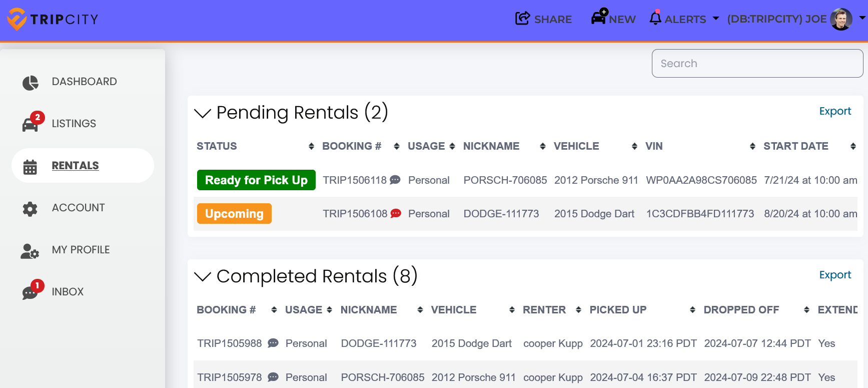Collapse the Completed Rentals section

(203, 276)
